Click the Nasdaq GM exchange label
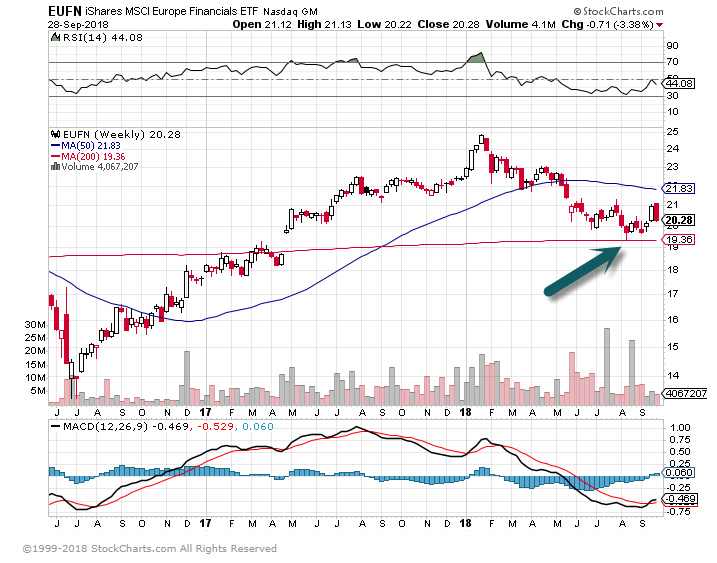The height and width of the screenshot is (563, 717). pyautogui.click(x=290, y=11)
